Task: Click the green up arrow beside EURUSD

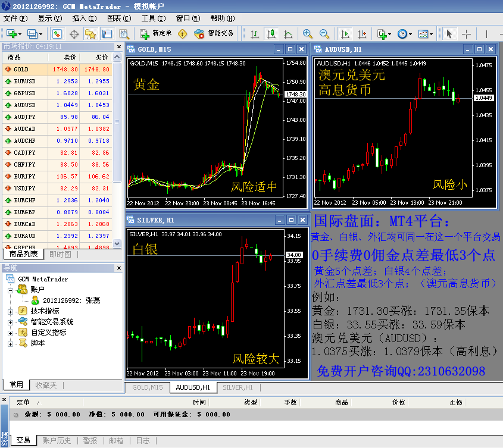Action: pos(8,81)
